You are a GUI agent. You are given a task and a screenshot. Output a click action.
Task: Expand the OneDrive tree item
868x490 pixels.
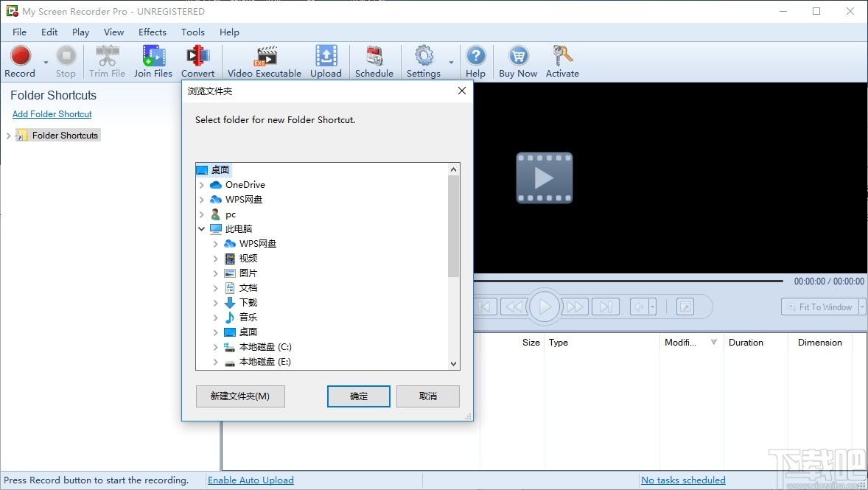pyautogui.click(x=202, y=184)
